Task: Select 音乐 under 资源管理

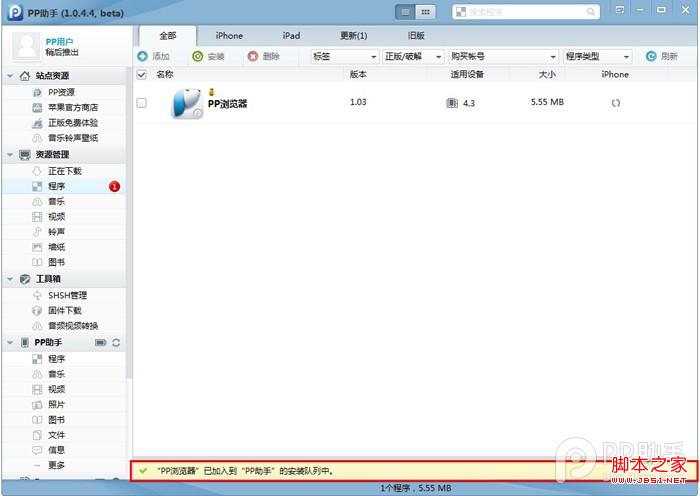Action: [x=64, y=201]
